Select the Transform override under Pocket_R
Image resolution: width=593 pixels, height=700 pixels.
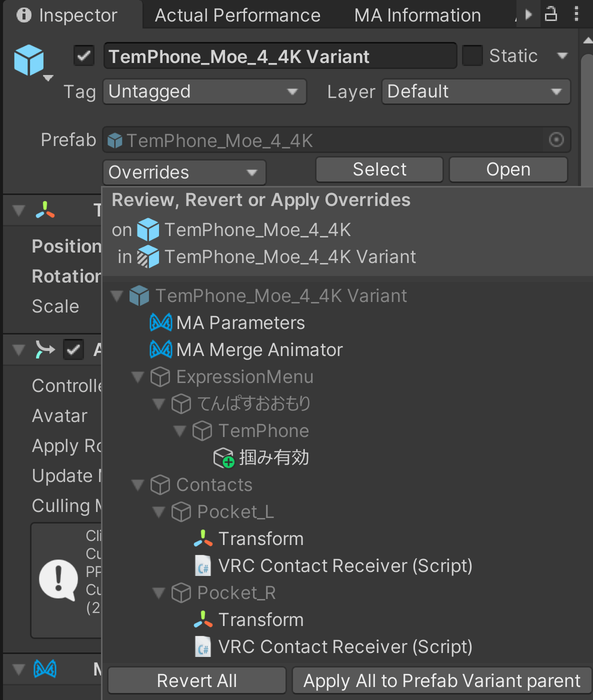[x=261, y=620]
